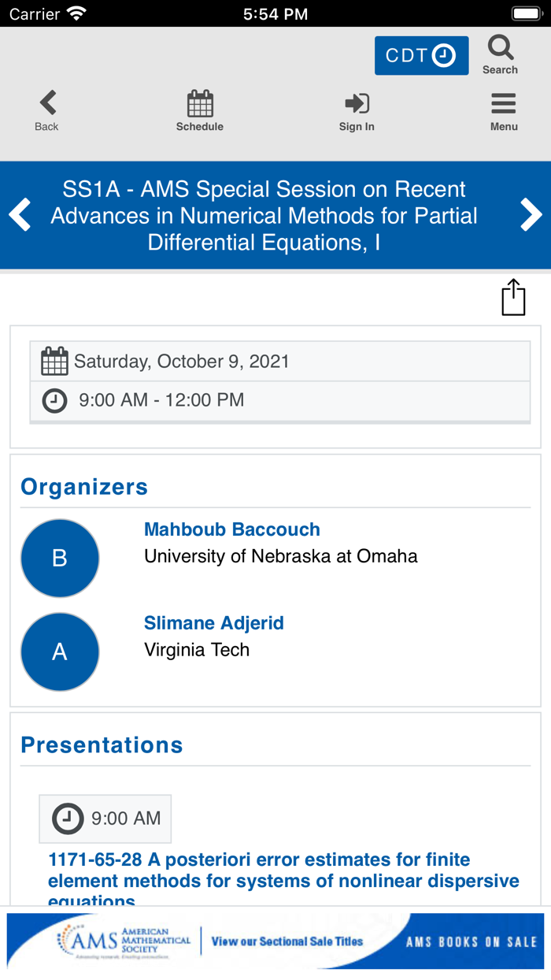Open the Schedule calendar icon
The image size is (551, 980).
(x=200, y=103)
